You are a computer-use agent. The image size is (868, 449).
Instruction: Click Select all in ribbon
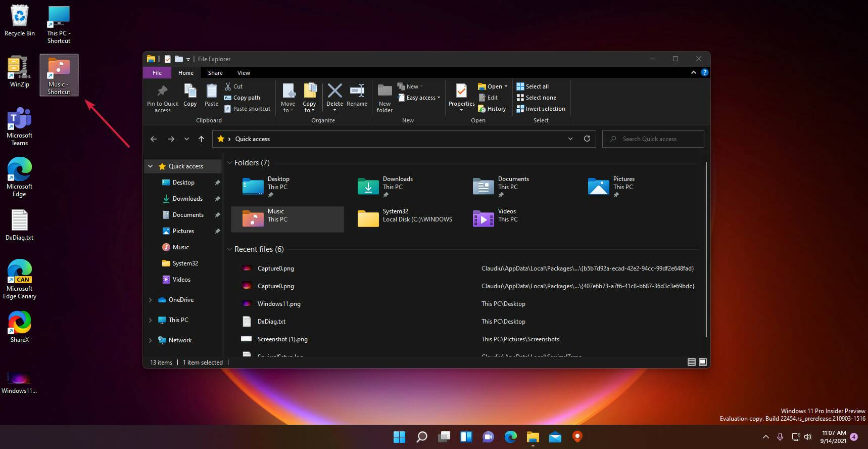click(533, 86)
